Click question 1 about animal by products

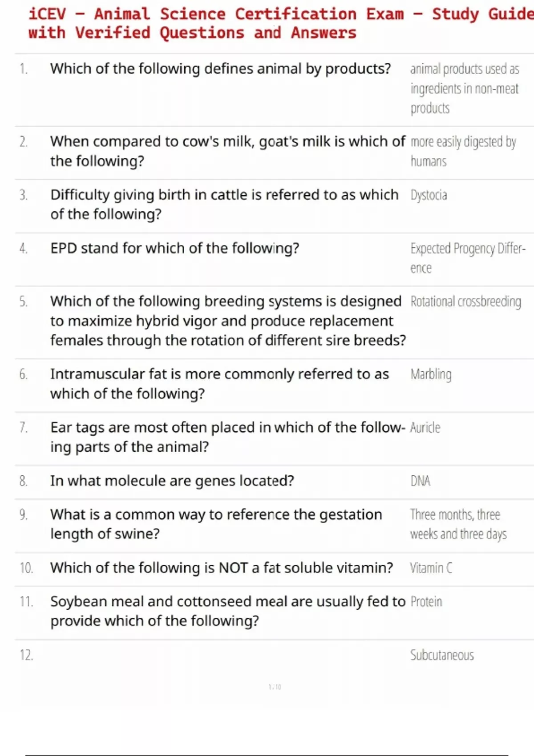(x=220, y=69)
